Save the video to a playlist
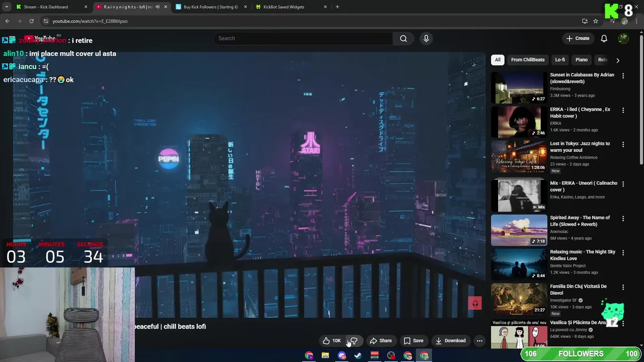The width and height of the screenshot is (644, 362). click(x=414, y=341)
